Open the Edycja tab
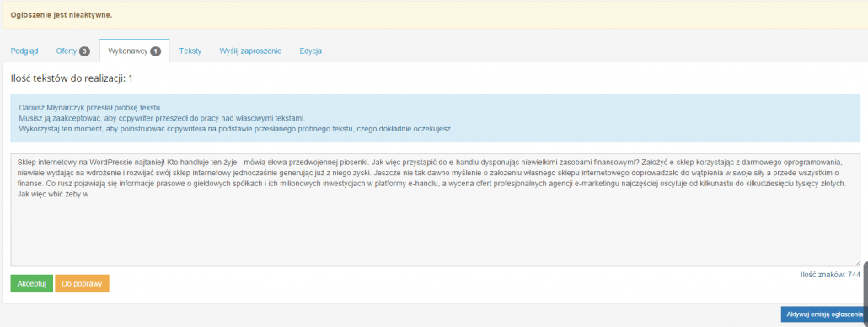Image resolution: width=868 pixels, height=327 pixels. (x=311, y=51)
